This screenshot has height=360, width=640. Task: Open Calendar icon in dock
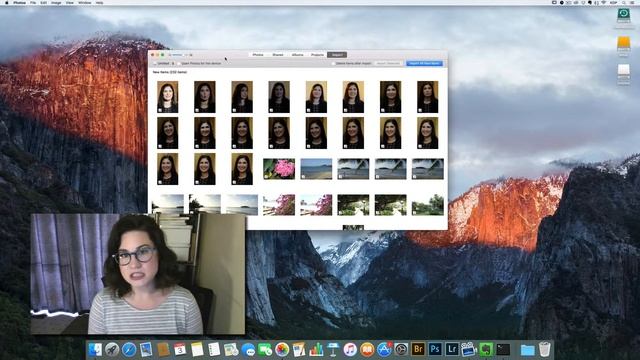pos(180,350)
